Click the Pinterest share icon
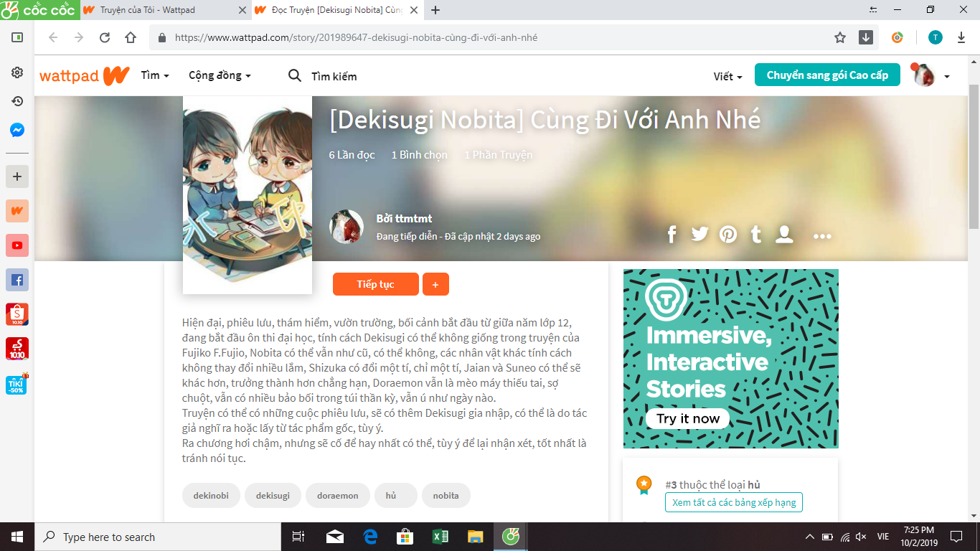This screenshot has width=980, height=551. point(728,235)
